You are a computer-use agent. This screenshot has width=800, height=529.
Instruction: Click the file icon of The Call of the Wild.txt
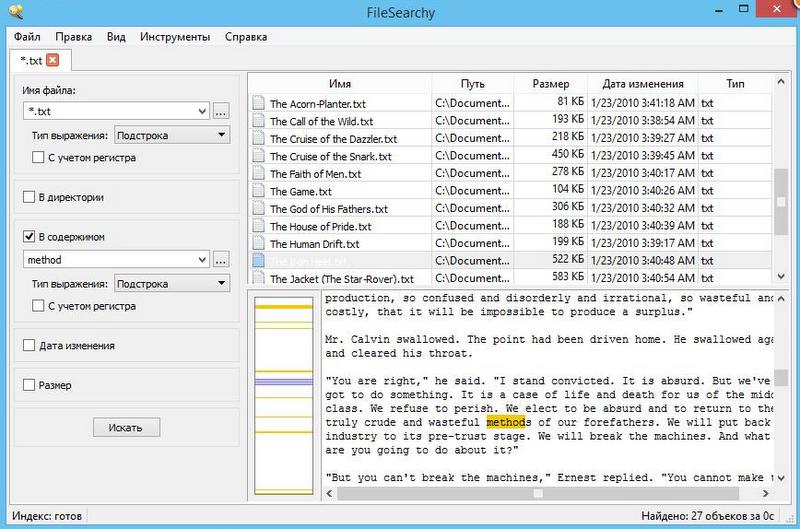259,121
